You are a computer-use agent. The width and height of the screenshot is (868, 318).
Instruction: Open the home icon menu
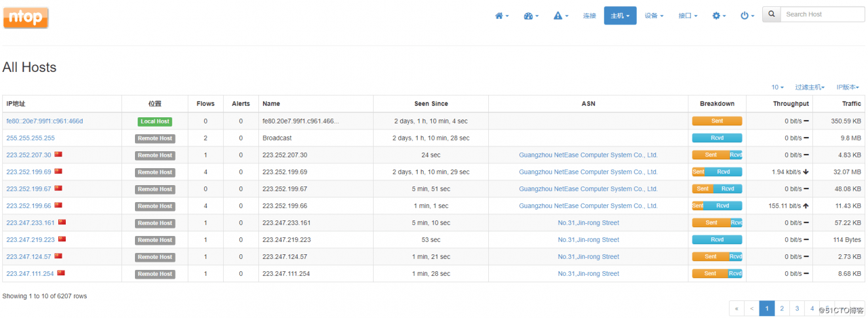(x=502, y=16)
